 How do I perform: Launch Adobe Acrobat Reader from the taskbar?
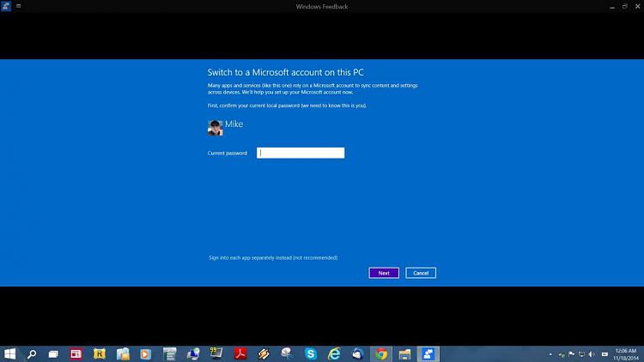pyautogui.click(x=240, y=353)
